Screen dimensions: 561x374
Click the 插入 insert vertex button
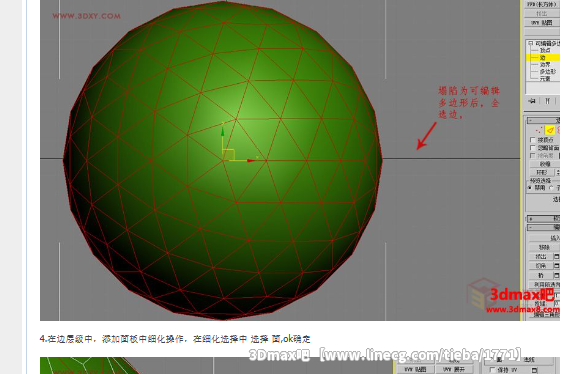(x=545, y=238)
